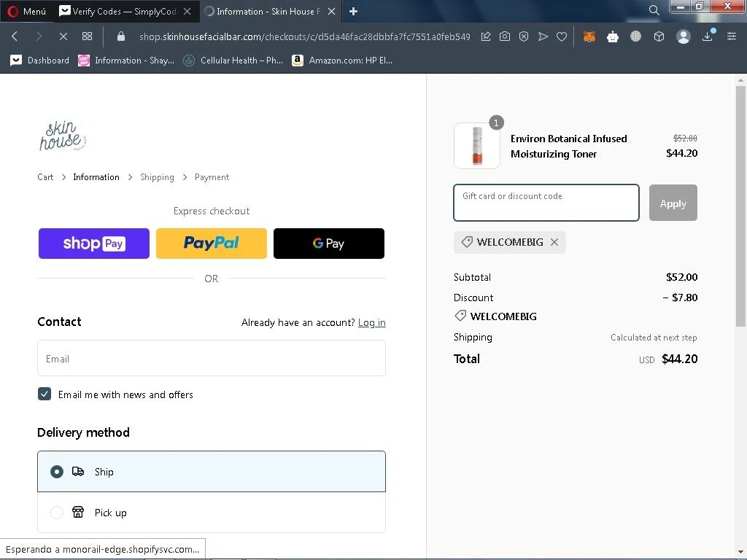The width and height of the screenshot is (747, 560).
Task: Select the Information breadcrumb step
Action: (96, 177)
